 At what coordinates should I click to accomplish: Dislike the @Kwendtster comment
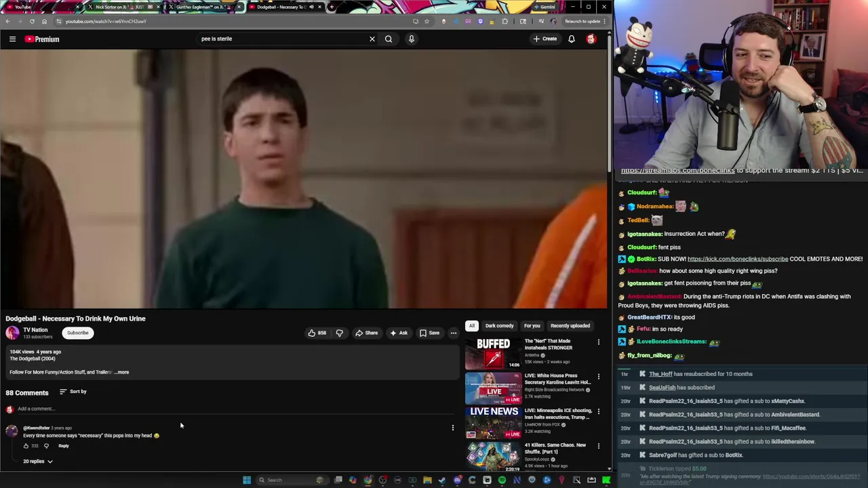(46, 446)
